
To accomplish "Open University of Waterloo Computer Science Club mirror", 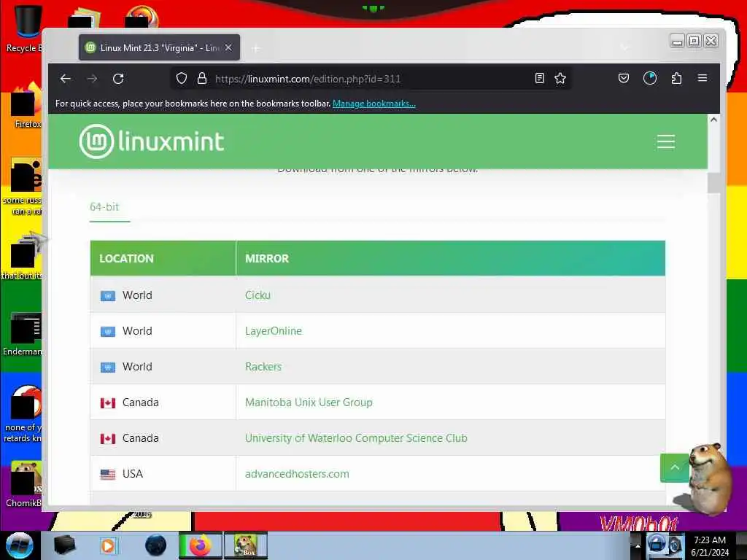I will [356, 438].
